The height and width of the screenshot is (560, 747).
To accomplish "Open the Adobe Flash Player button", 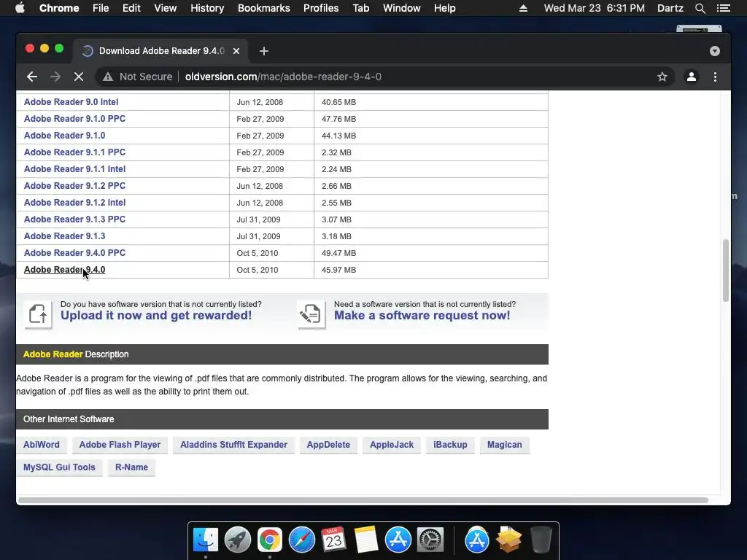I will [x=120, y=445].
